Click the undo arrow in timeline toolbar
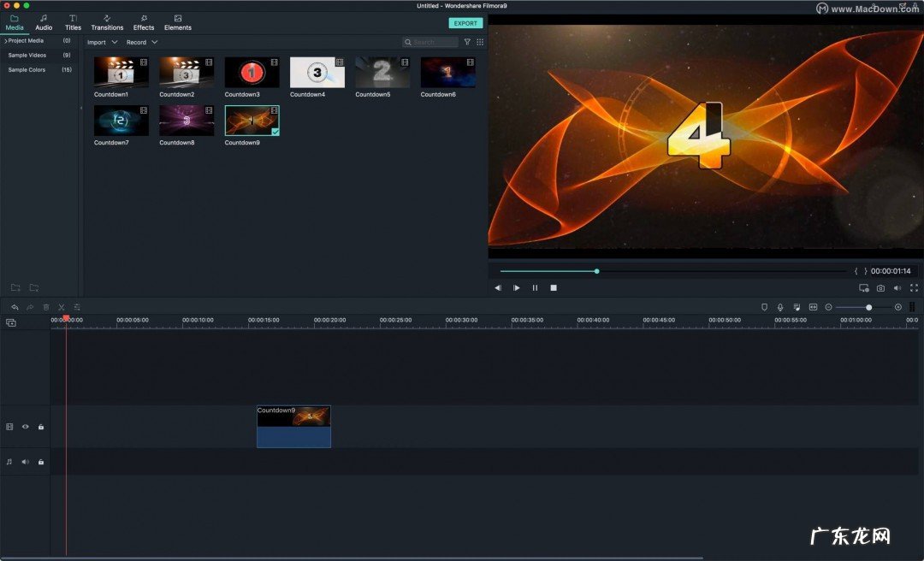Screen dimensions: 924x561 click(x=15, y=307)
